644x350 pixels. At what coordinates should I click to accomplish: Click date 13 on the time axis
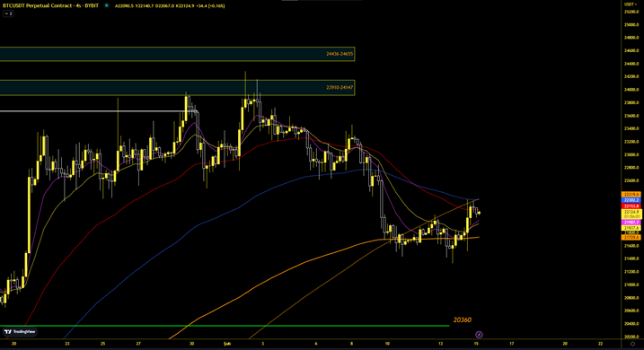(441, 344)
